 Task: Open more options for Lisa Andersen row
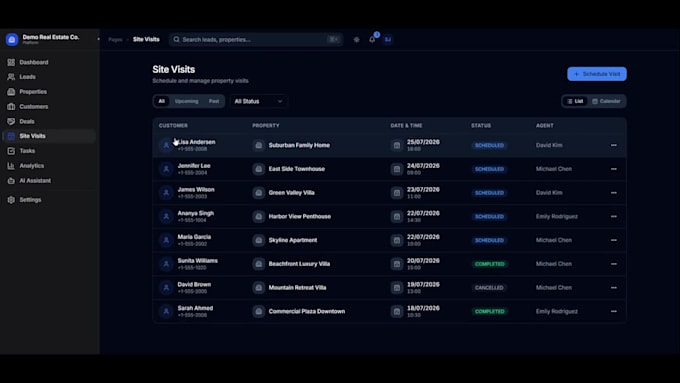pos(614,145)
